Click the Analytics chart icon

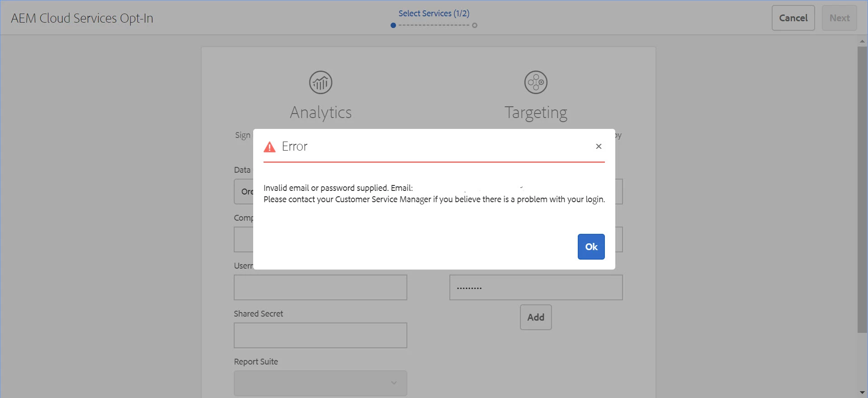pyautogui.click(x=321, y=82)
